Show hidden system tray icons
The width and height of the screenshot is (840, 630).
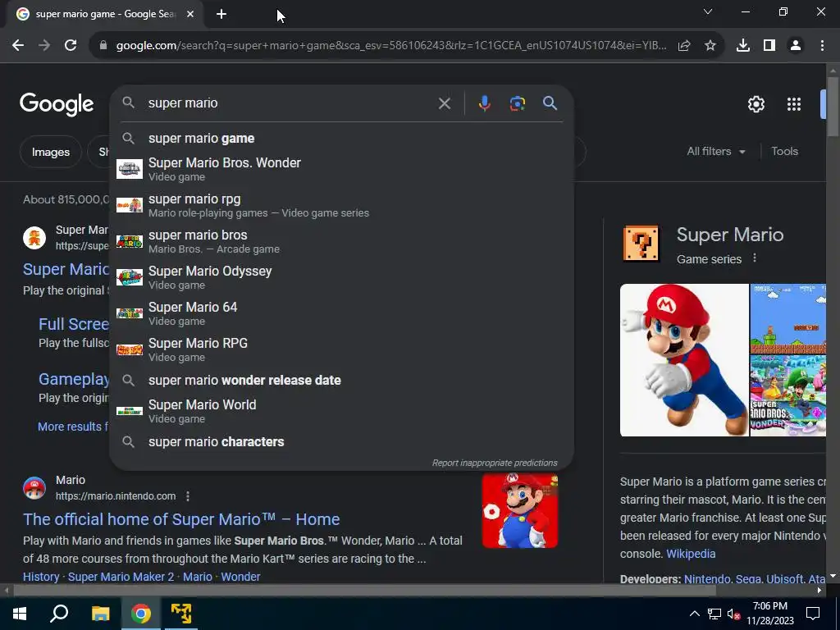point(694,614)
